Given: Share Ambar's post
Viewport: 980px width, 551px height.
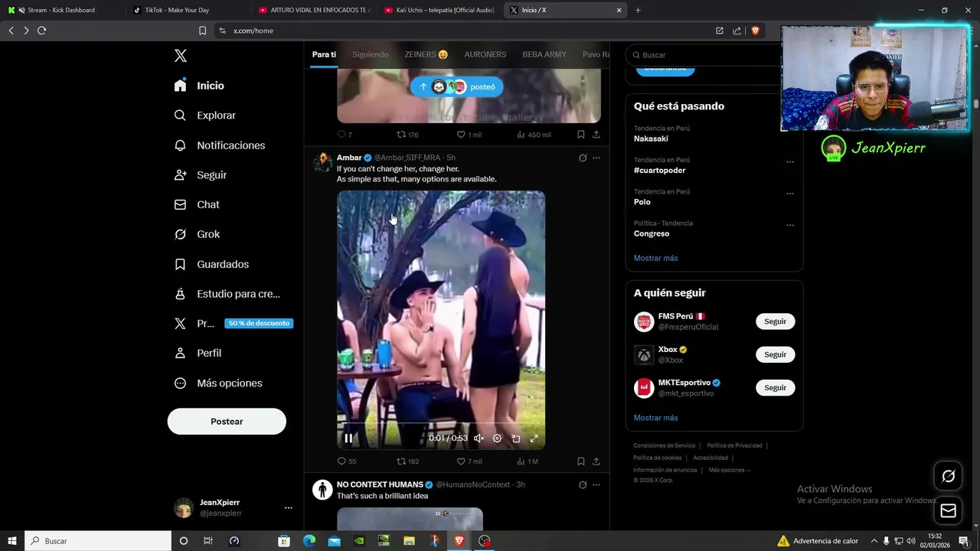Looking at the screenshot, I should coord(596,461).
